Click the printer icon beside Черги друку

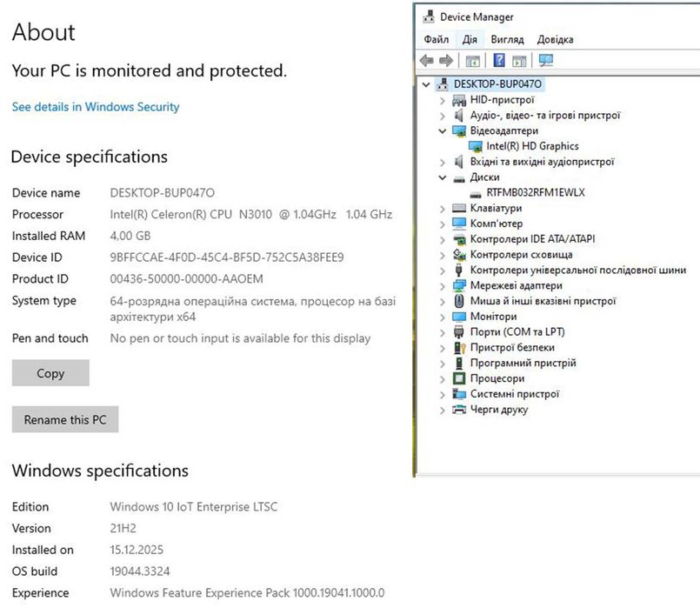point(459,410)
